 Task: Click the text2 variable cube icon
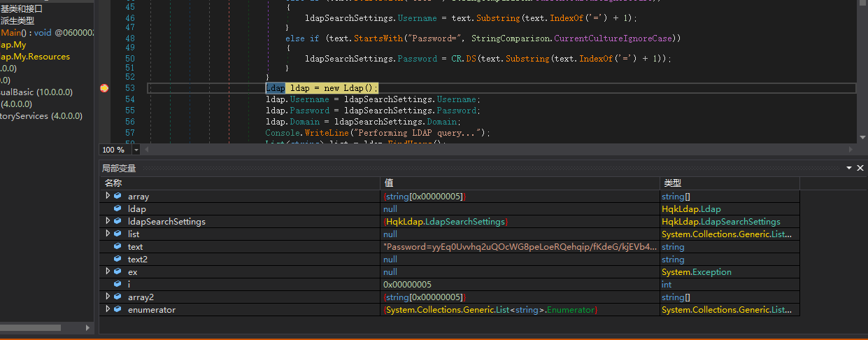[x=118, y=260]
